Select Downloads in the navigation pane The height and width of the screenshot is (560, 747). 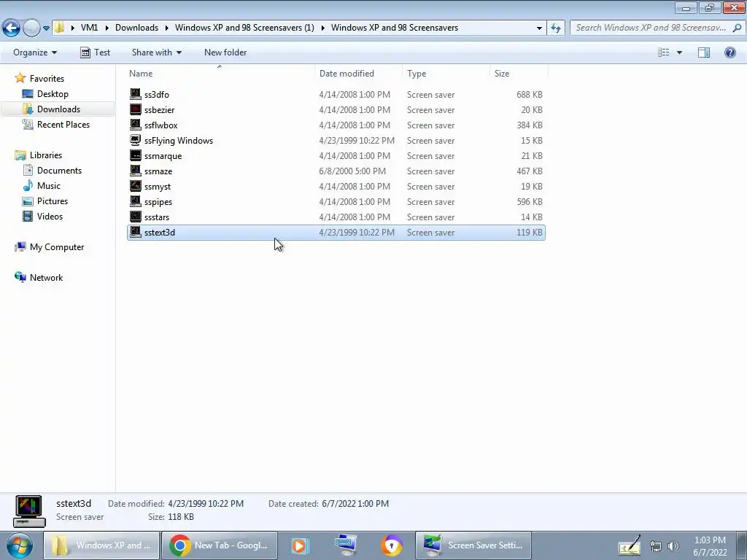[58, 109]
